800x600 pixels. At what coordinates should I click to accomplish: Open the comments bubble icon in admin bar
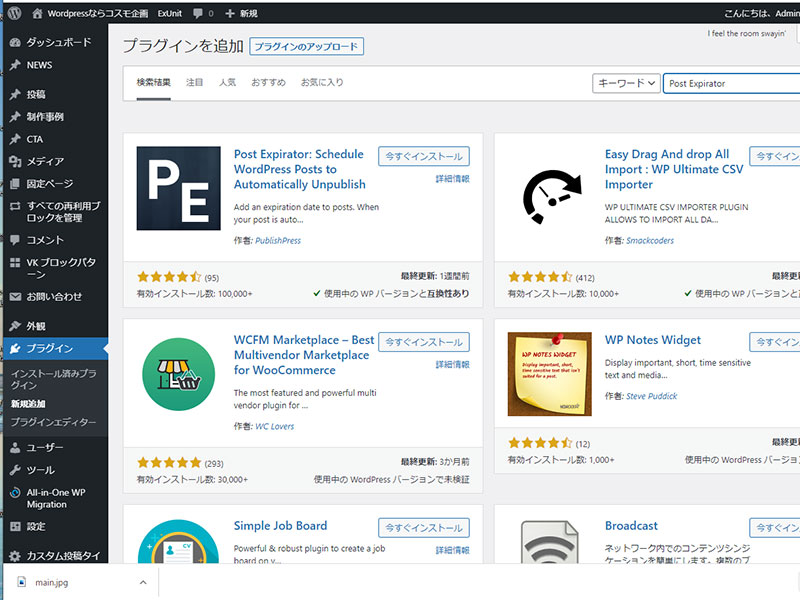[x=201, y=14]
